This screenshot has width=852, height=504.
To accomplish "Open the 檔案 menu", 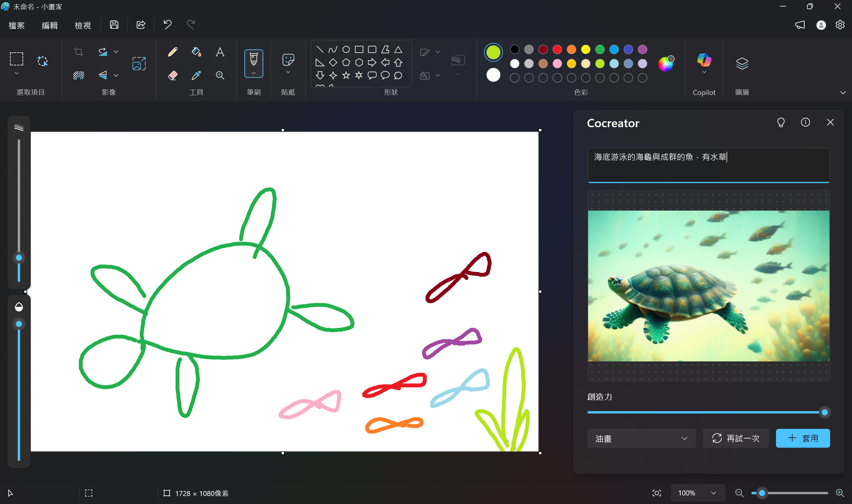I will coord(17,25).
